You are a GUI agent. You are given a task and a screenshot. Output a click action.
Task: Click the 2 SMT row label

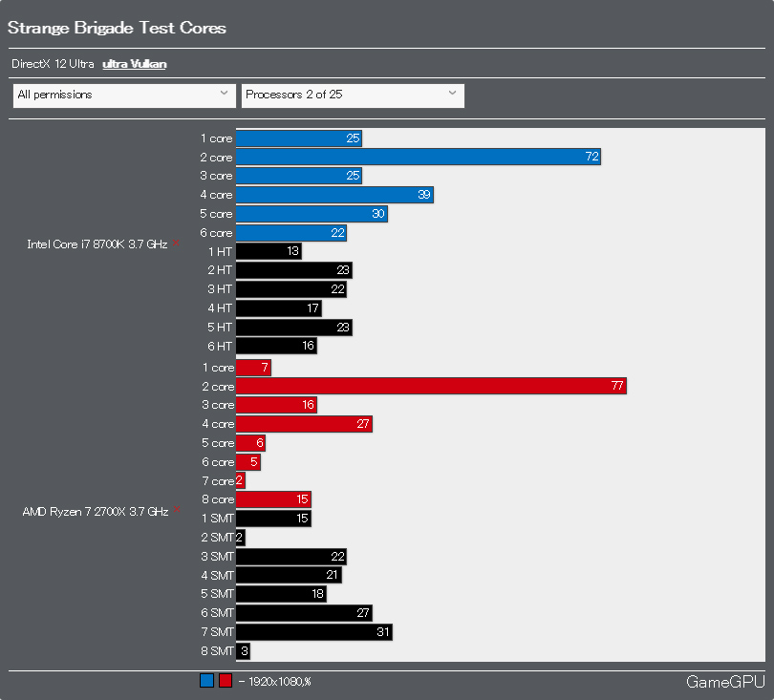pyautogui.click(x=218, y=538)
